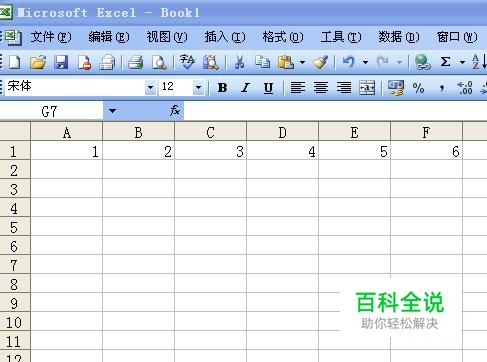This screenshot has width=487, height=362.
Task: Open the 窗口(W) menu
Action: [457, 37]
